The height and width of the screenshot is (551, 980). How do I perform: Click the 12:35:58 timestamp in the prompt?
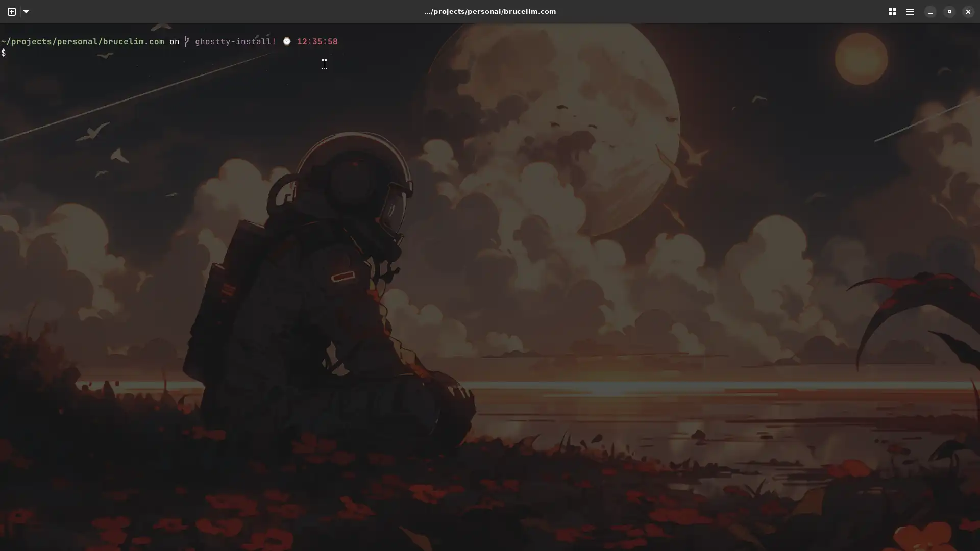pos(317,41)
